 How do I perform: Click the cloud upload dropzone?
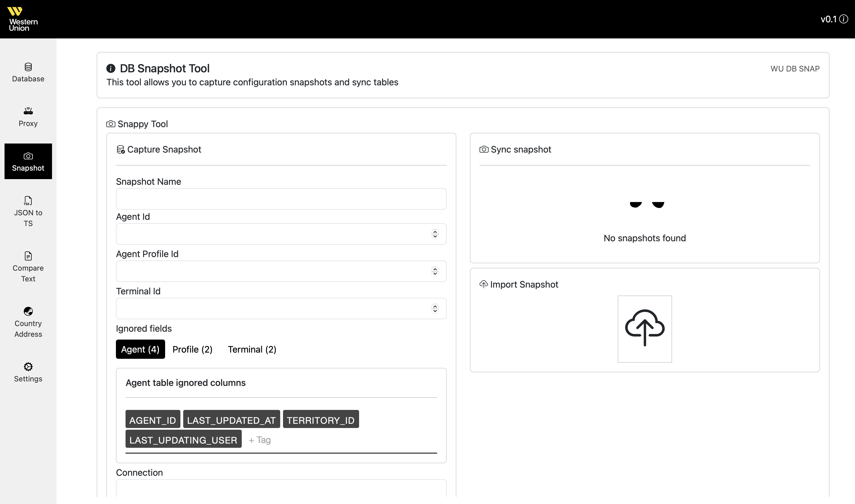click(x=645, y=329)
